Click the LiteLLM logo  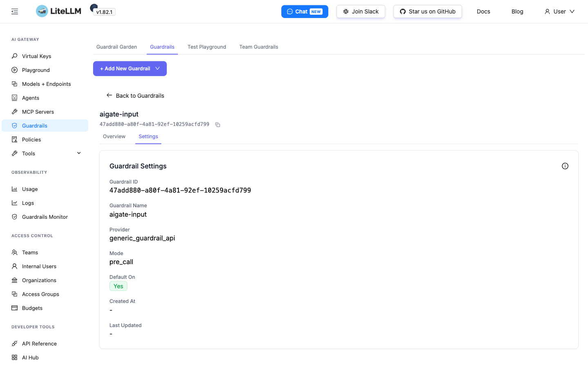point(58,11)
